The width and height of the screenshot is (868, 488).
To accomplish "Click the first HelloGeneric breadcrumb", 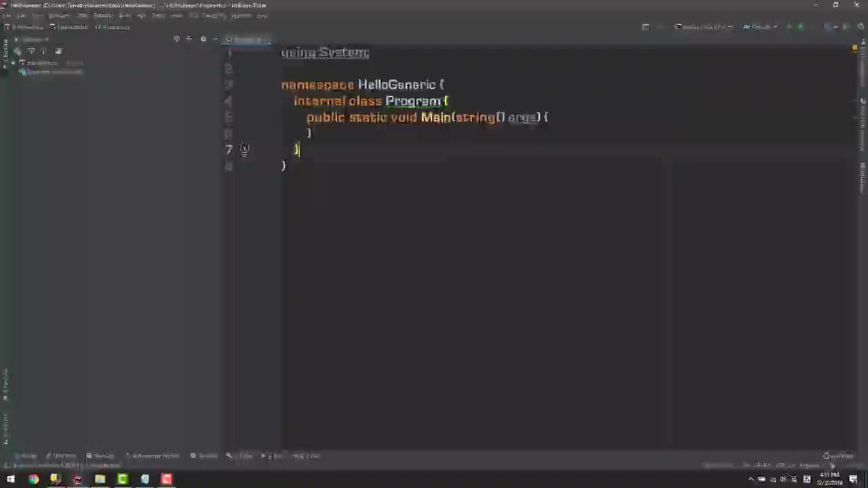I will (23, 27).
